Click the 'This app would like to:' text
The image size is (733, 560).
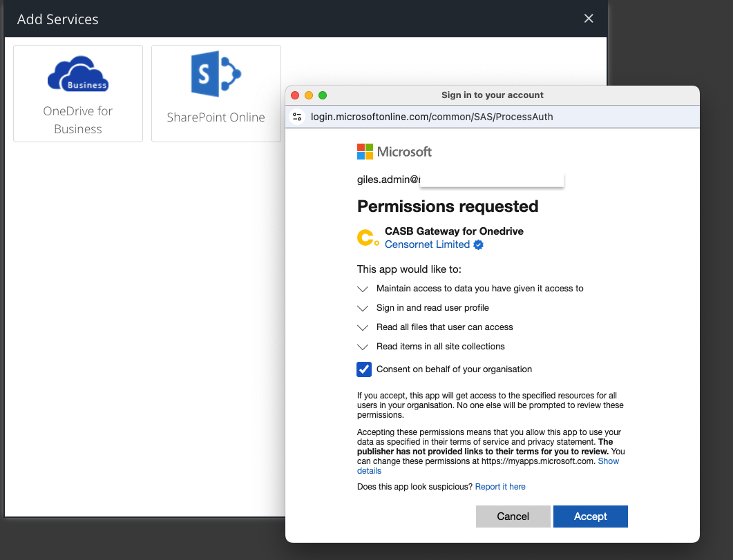(409, 269)
